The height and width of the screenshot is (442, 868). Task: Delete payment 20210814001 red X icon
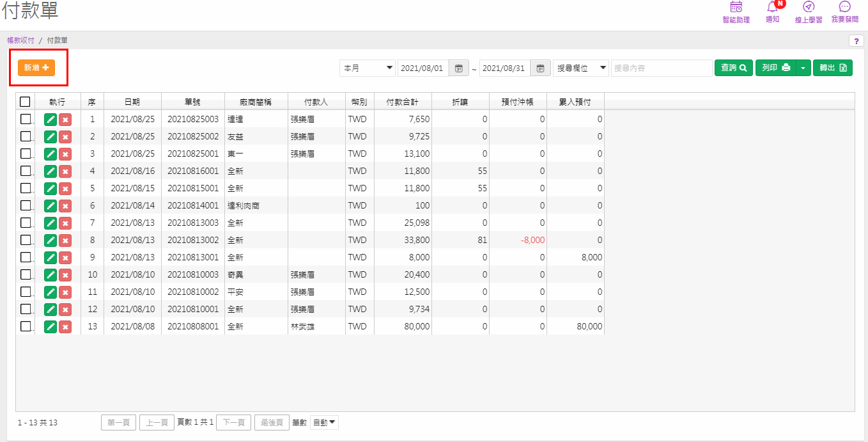pyautogui.click(x=65, y=206)
